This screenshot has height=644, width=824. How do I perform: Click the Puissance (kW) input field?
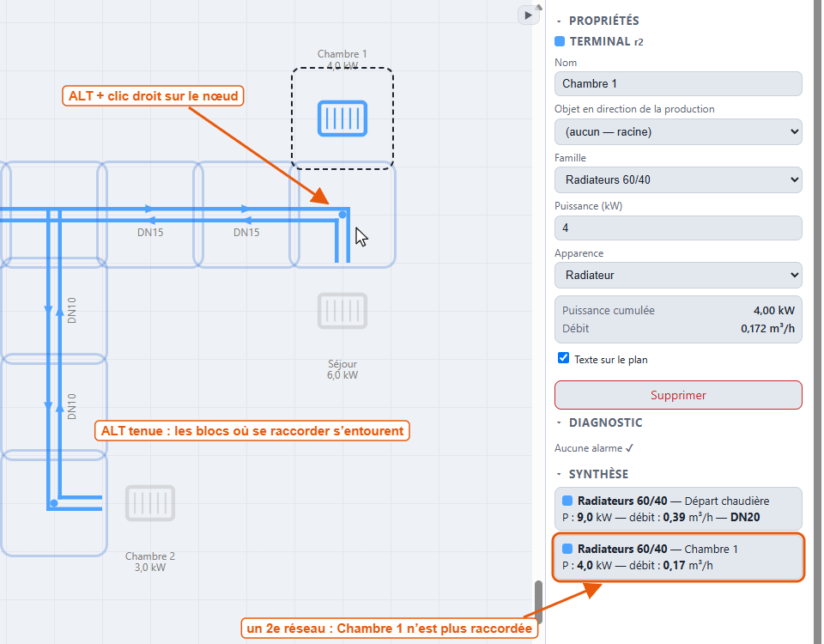click(x=678, y=228)
